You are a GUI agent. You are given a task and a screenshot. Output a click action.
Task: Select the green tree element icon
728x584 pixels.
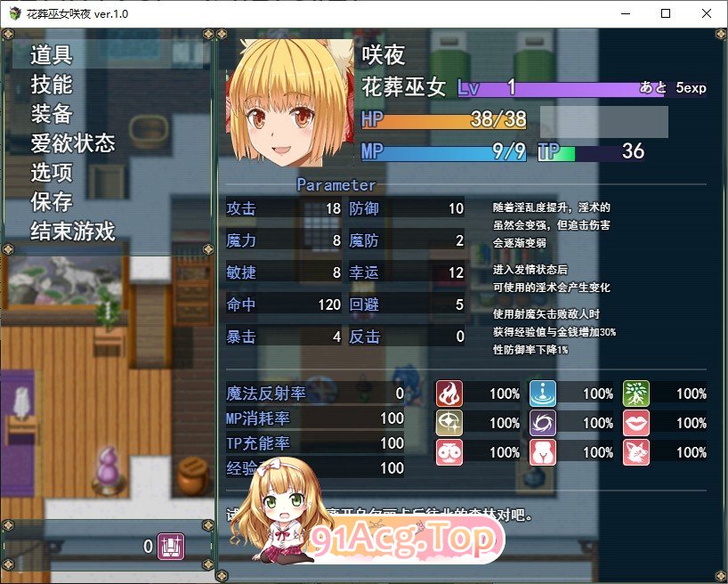coord(636,393)
